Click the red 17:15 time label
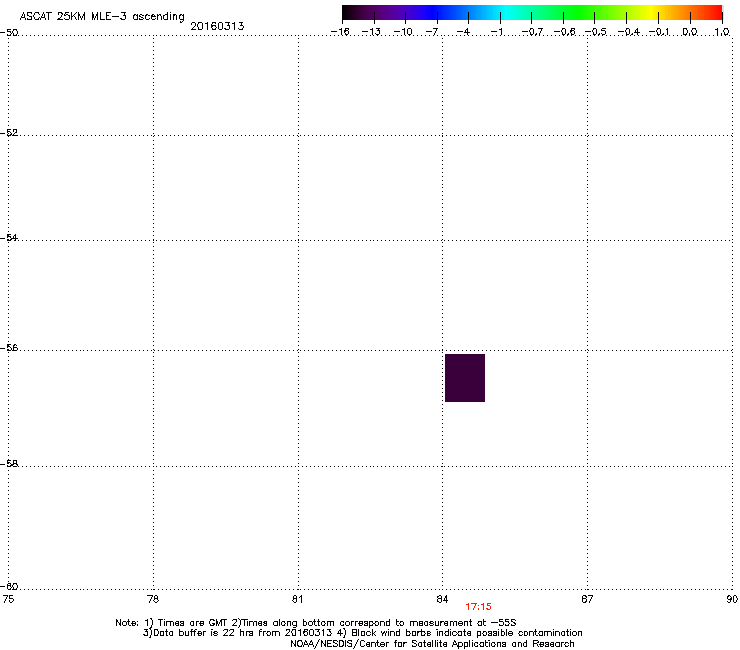 point(478,607)
